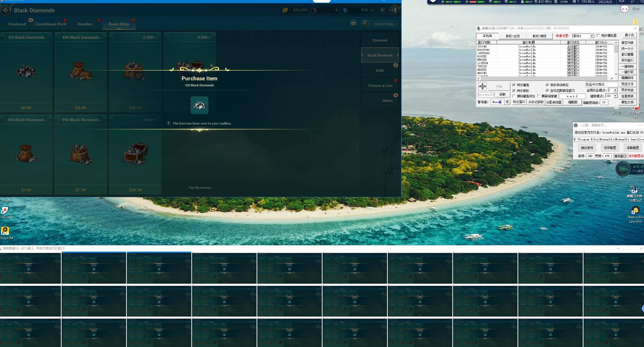Uncheck the 同步键盘 checkbox
Image resolution: width=644 pixels, height=347 pixels.
(x=514, y=85)
